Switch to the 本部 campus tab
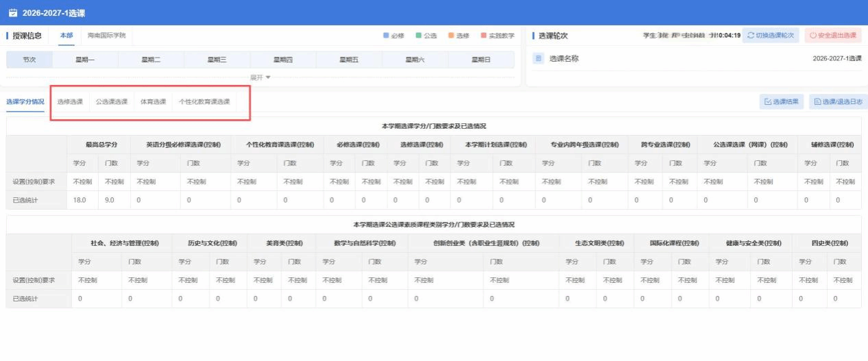Viewport: 868px width, 361px height. click(66, 35)
